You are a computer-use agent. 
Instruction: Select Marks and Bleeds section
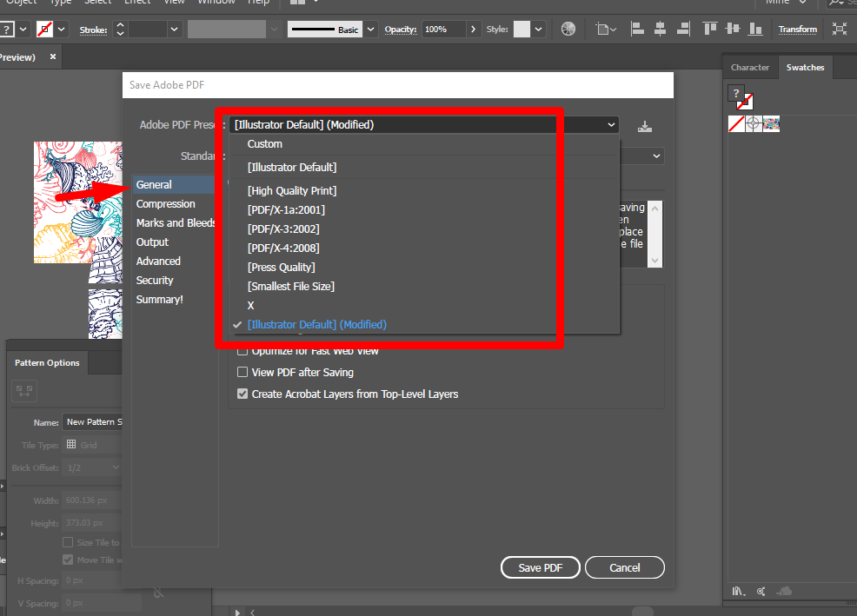pos(176,223)
